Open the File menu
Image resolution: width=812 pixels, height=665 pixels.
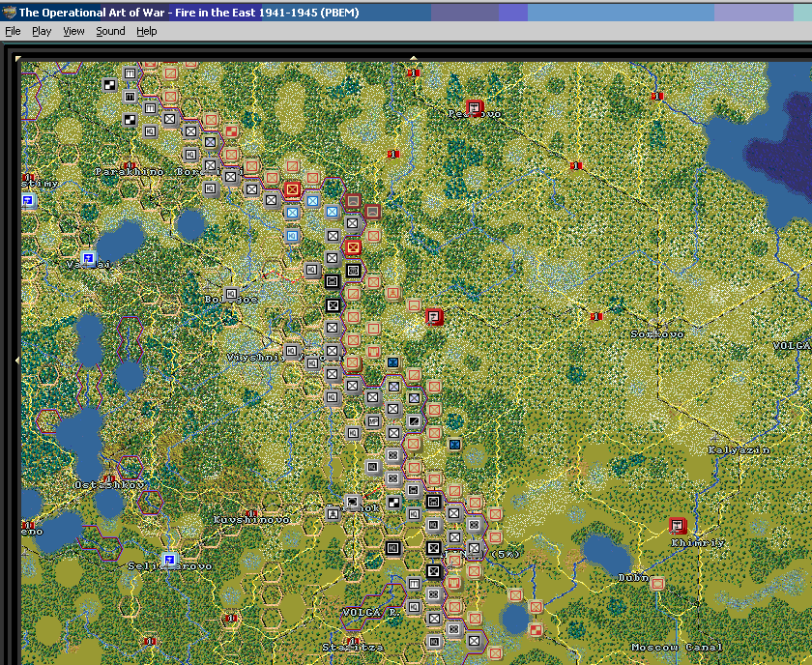click(x=13, y=31)
